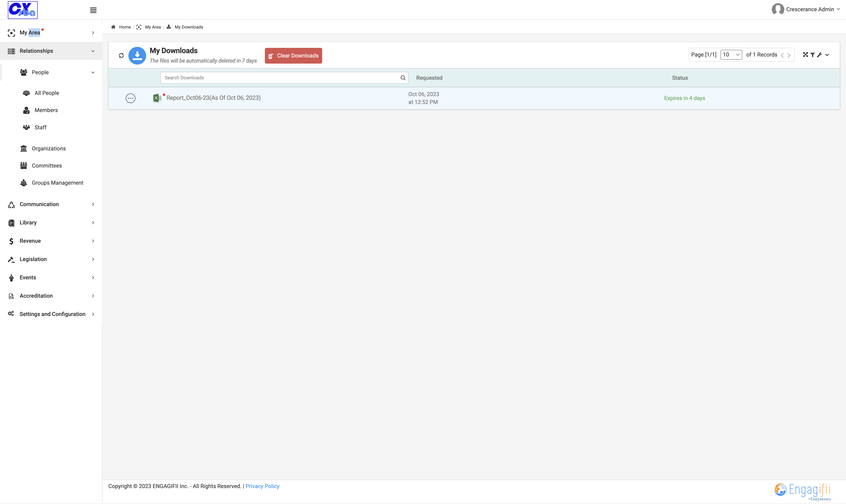The image size is (846, 504).
Task: Open Report_Oct06-23 file name
Action: click(x=213, y=98)
